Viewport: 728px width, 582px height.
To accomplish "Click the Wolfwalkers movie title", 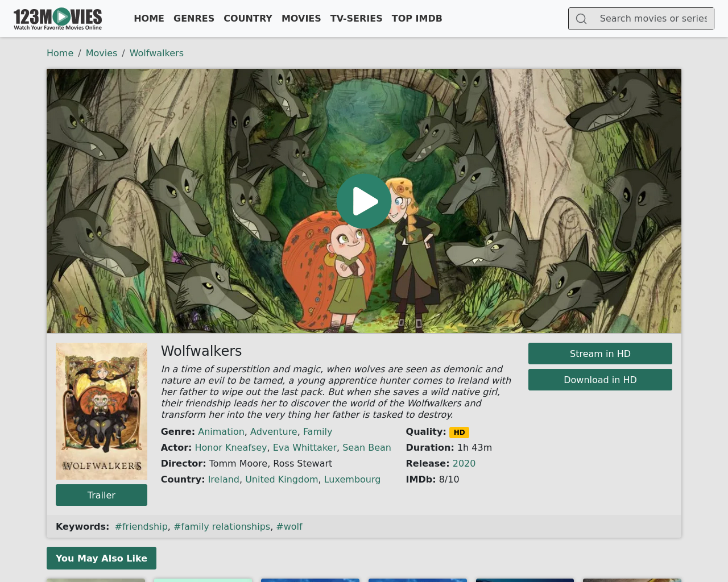I will (201, 351).
